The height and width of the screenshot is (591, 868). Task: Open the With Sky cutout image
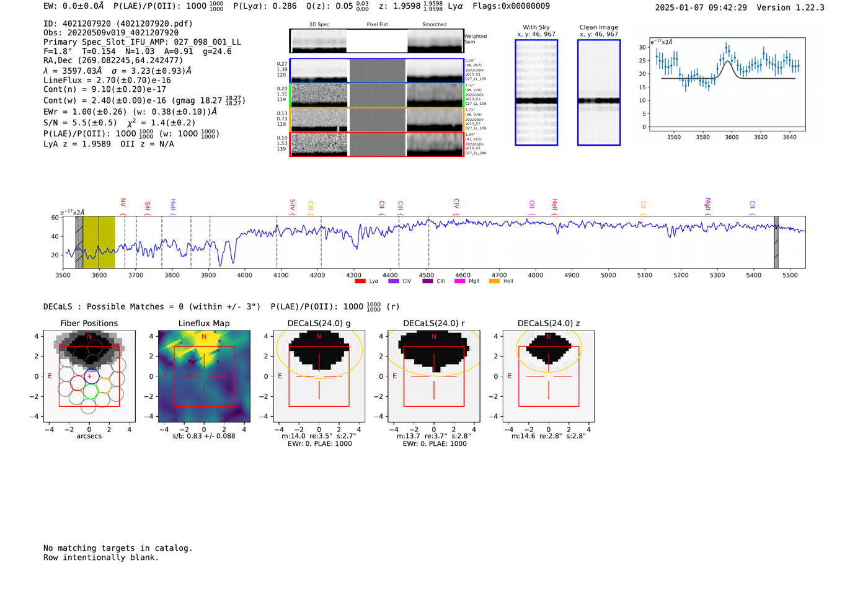coord(536,92)
